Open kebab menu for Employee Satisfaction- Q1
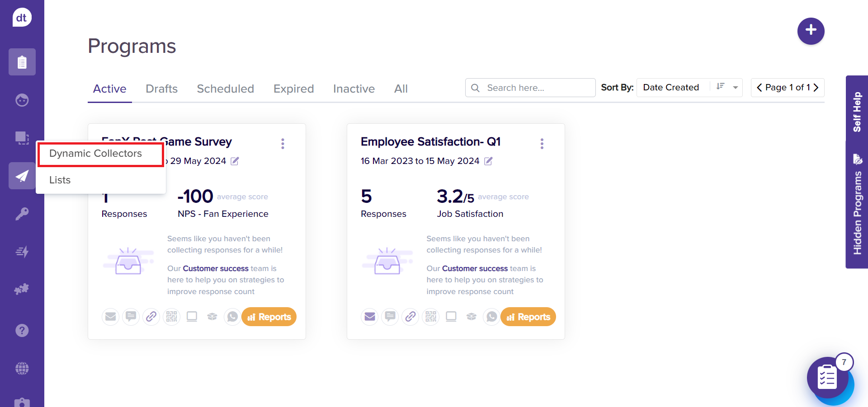Viewport: 868px width, 407px height. 542,144
